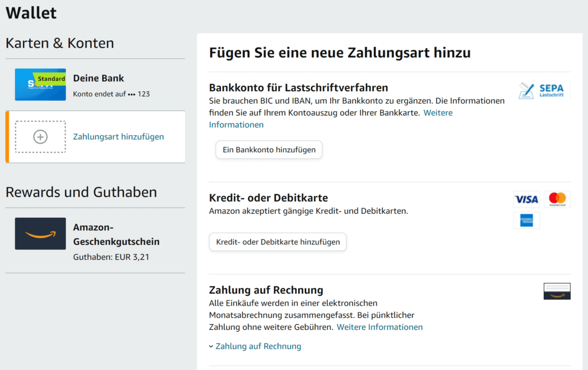
Task: Click the Kredit- oder Debitkarte heading
Action: (269, 198)
